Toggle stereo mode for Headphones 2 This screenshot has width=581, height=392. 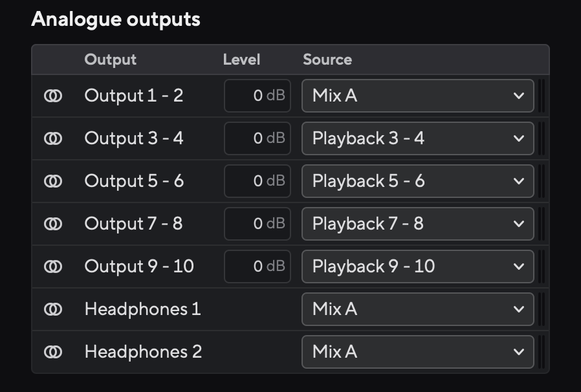[x=52, y=352]
